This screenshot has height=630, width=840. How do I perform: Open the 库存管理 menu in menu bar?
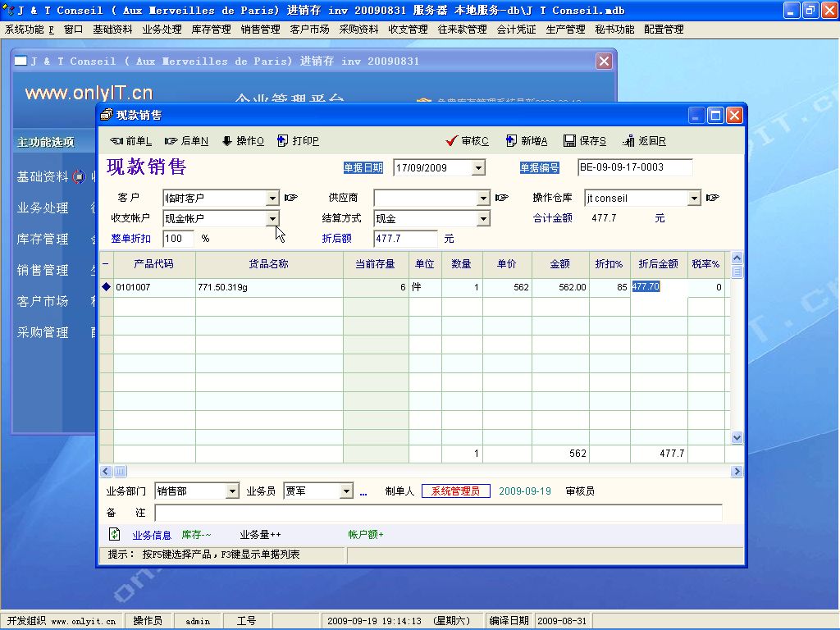click(211, 30)
